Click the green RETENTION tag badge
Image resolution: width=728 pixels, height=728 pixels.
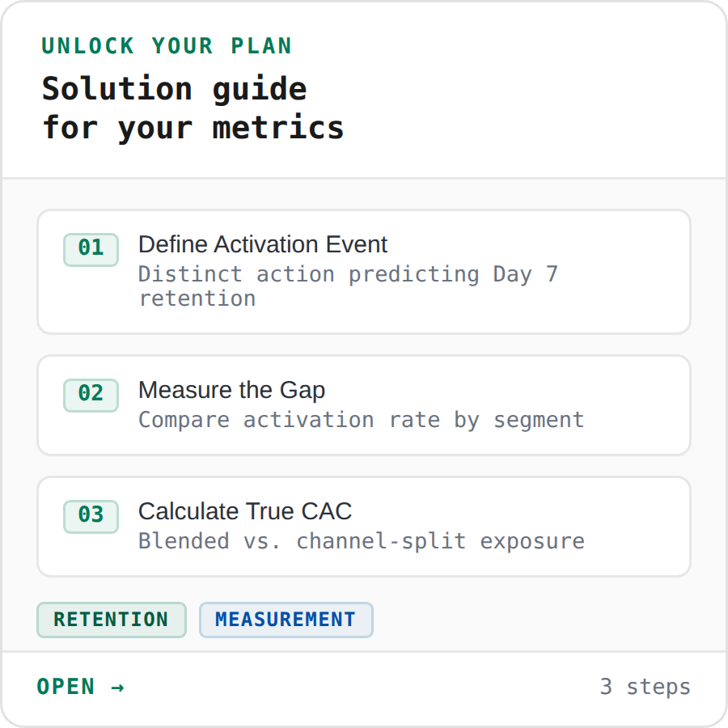pos(111,620)
